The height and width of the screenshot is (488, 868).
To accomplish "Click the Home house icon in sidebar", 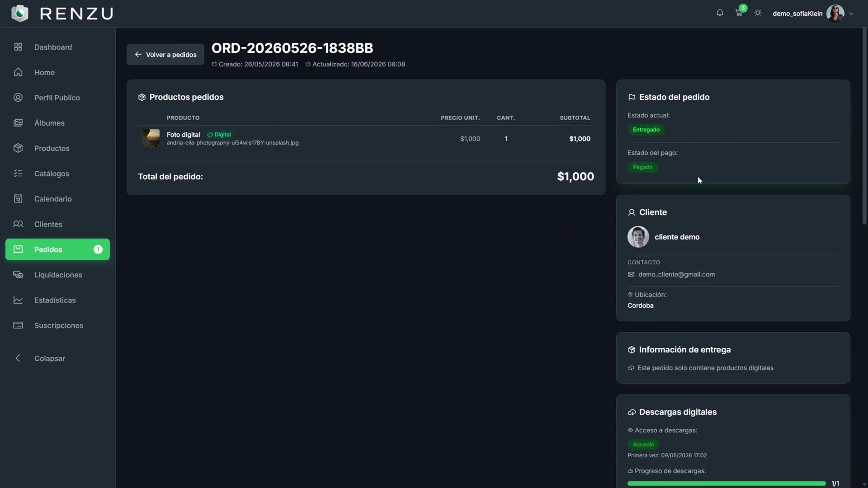I will [18, 72].
